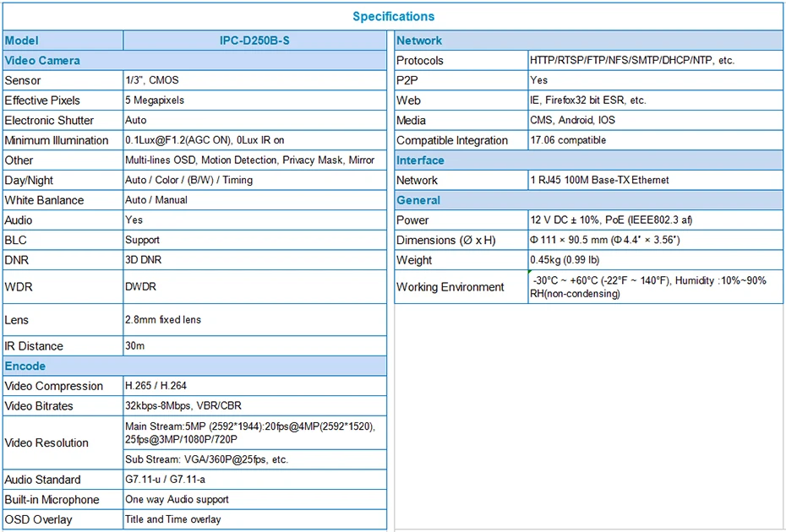Click the DWDR value
The height and width of the screenshot is (532, 786).
[141, 286]
